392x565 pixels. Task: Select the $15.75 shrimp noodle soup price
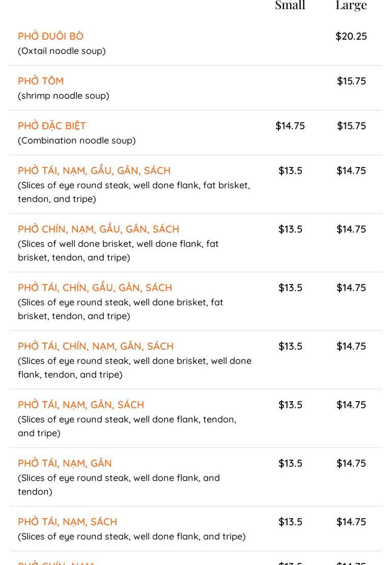tap(351, 81)
